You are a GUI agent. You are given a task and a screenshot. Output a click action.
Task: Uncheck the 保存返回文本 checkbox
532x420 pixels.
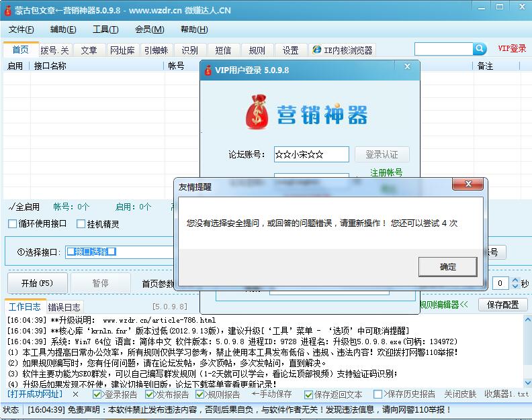coord(308,395)
